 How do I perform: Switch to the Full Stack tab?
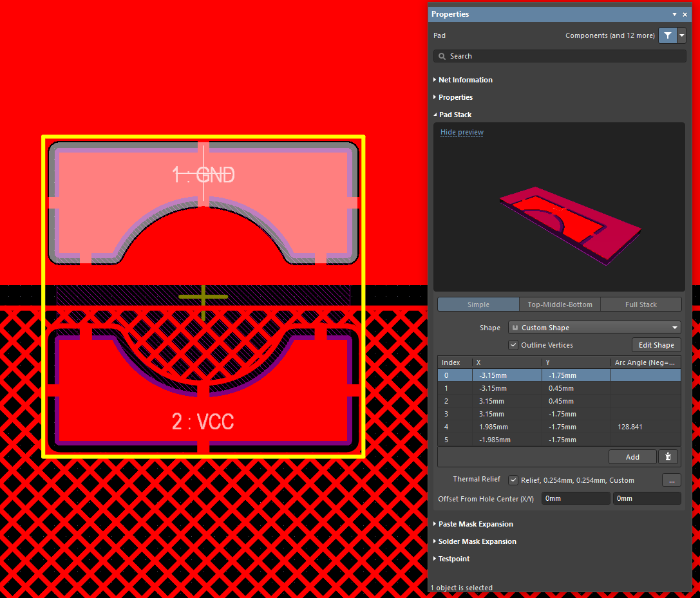point(641,304)
